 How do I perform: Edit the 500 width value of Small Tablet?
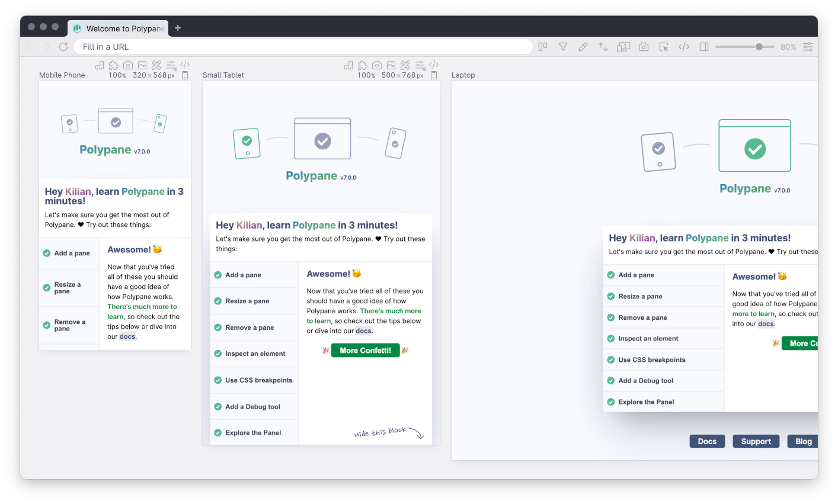(388, 75)
